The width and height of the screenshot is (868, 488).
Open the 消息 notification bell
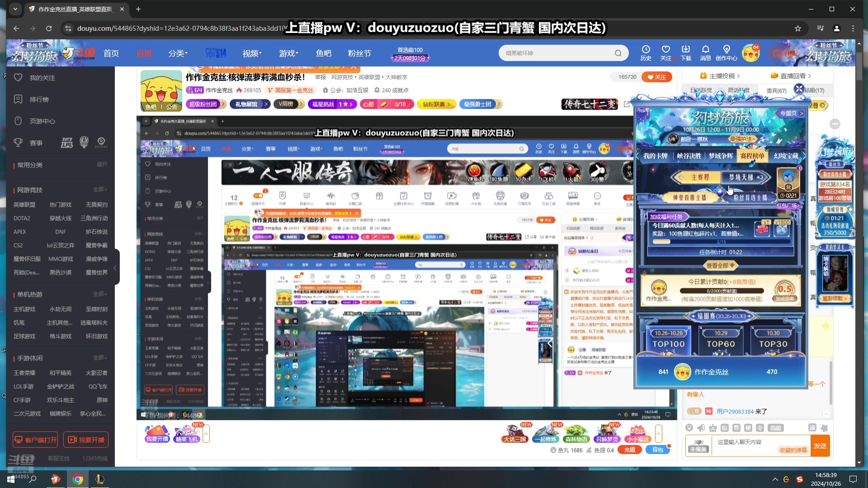point(705,53)
